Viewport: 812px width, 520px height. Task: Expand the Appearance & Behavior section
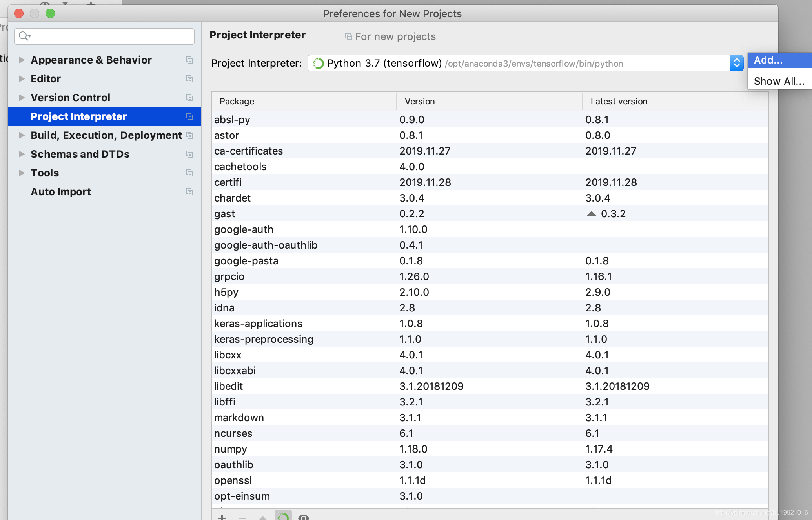pos(22,60)
